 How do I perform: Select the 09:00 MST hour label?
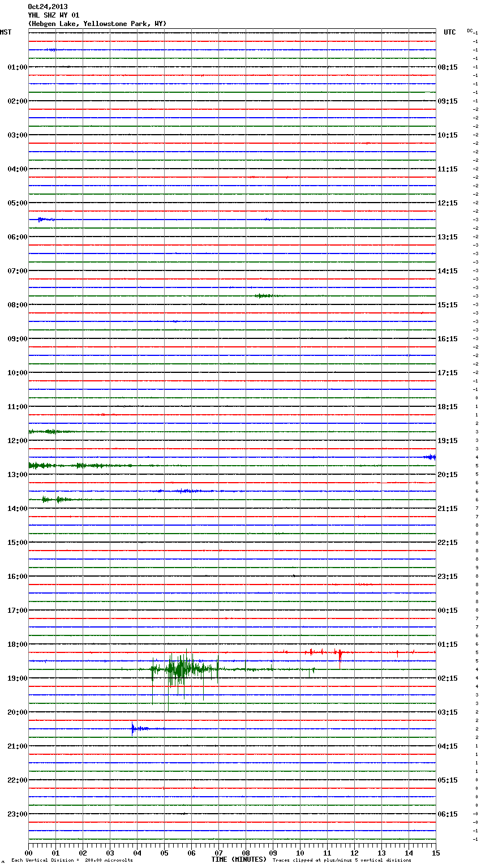click(x=18, y=339)
